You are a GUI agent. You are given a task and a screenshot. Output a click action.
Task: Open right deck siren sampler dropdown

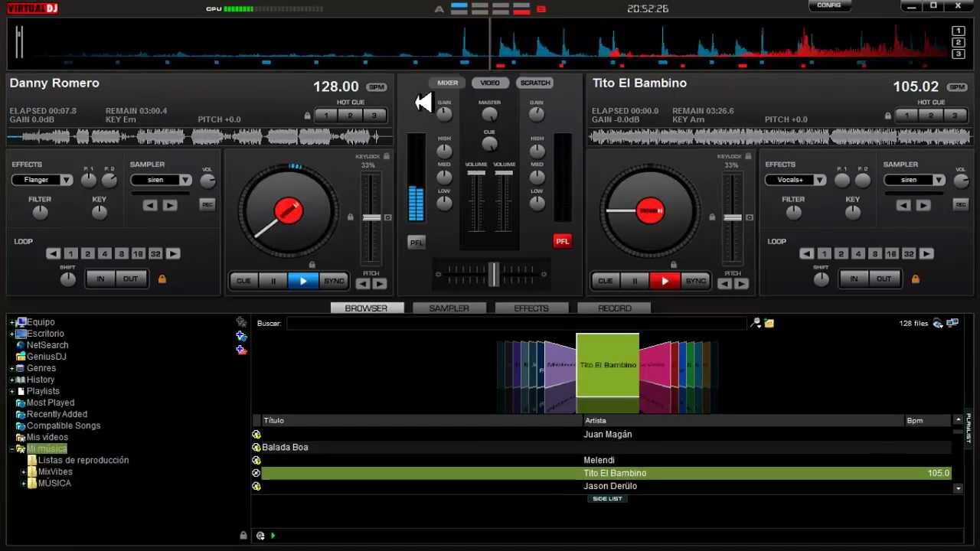coord(914,180)
